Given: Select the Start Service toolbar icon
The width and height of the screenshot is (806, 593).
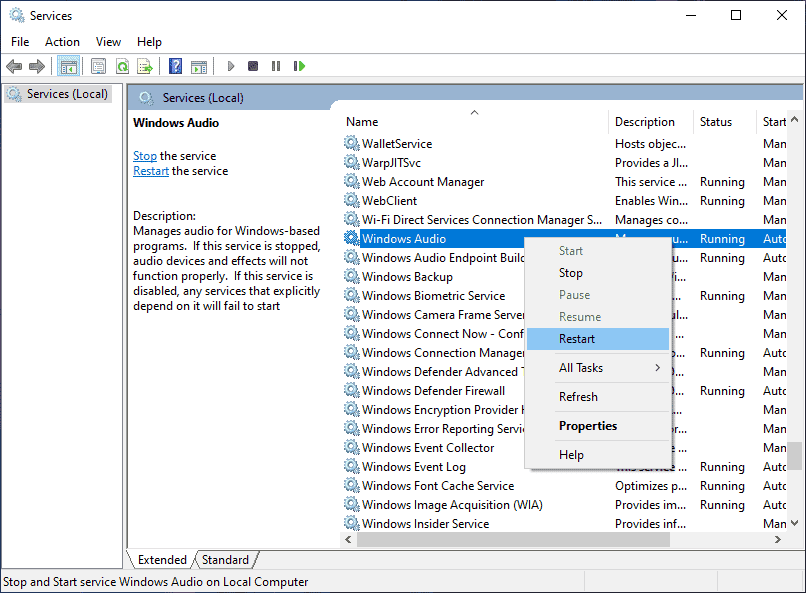Looking at the screenshot, I should pyautogui.click(x=231, y=66).
